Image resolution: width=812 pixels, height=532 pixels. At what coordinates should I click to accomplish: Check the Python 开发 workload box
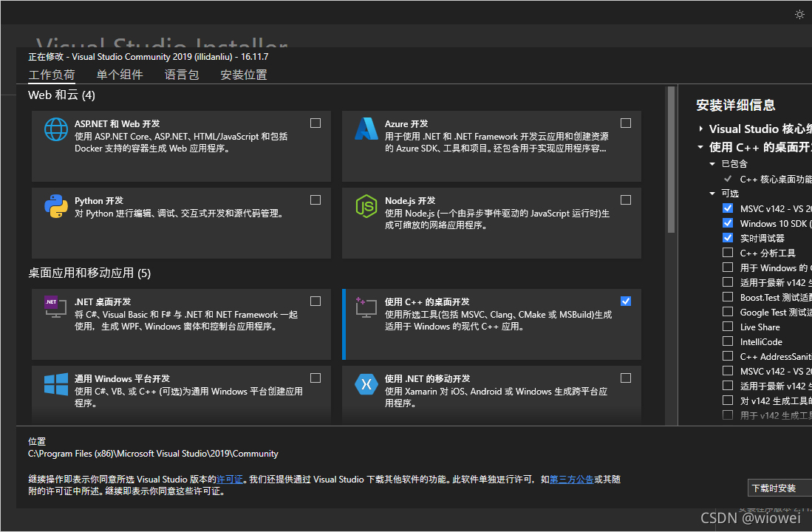click(315, 200)
